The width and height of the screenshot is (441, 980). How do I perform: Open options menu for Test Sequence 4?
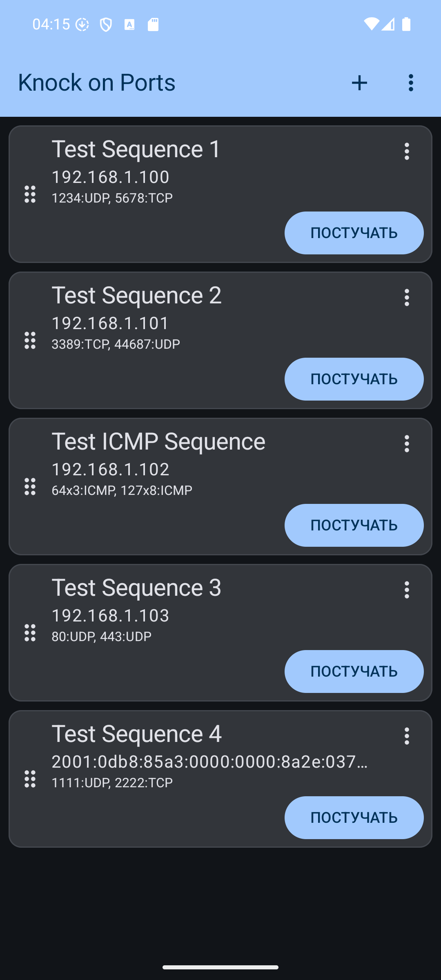[407, 736]
